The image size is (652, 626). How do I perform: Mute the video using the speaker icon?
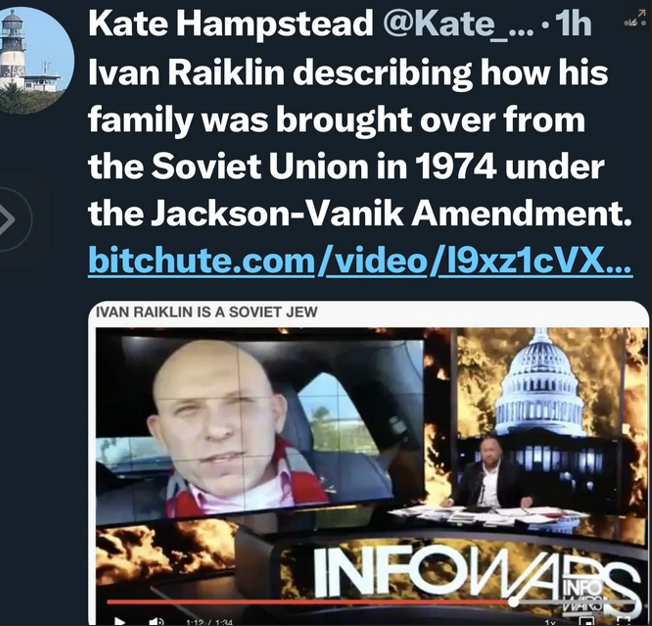pyautogui.click(x=156, y=621)
